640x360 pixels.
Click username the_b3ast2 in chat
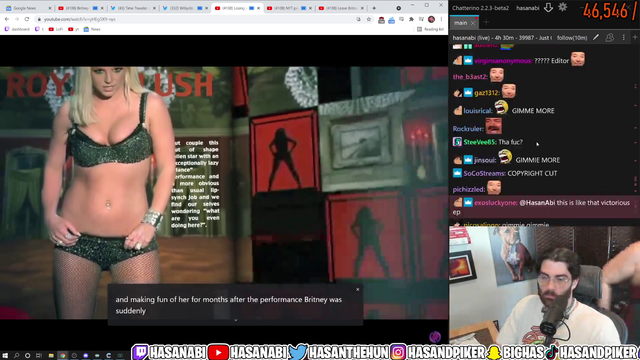point(469,77)
